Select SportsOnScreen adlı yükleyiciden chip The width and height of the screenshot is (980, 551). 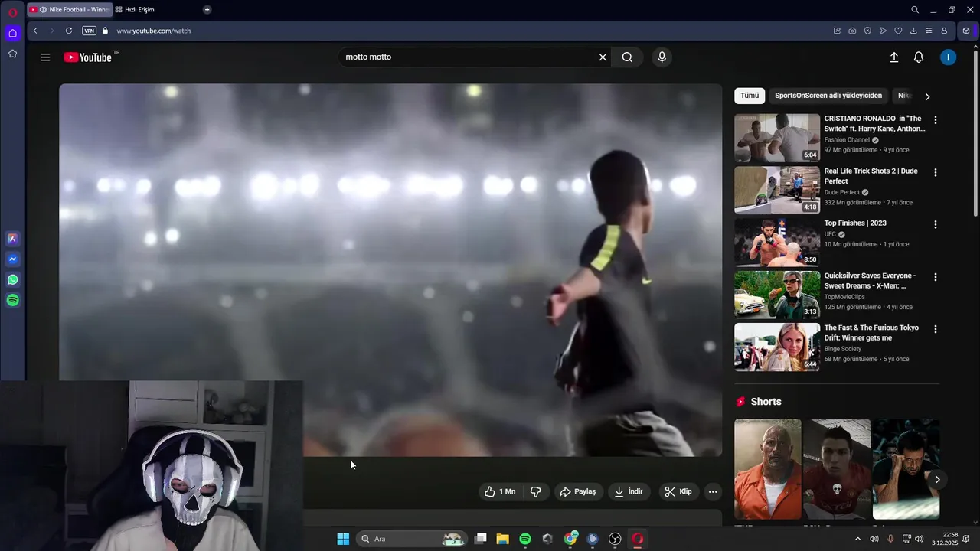(828, 96)
